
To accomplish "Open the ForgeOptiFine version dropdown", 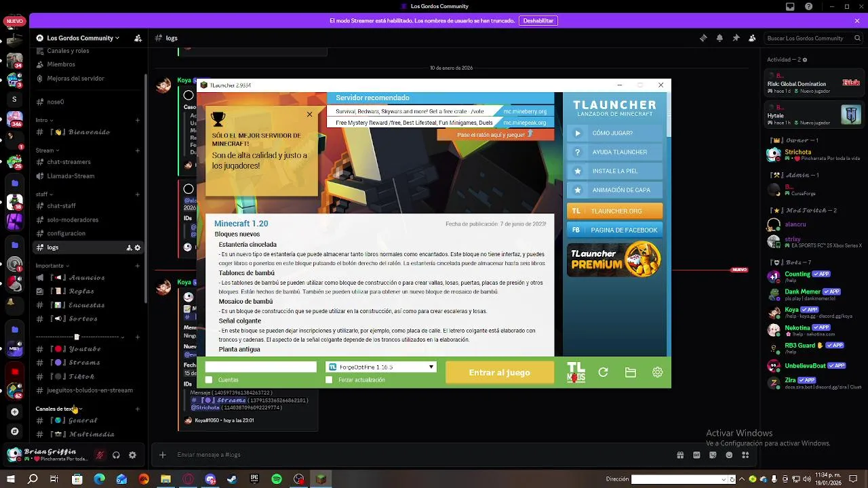I will click(380, 367).
